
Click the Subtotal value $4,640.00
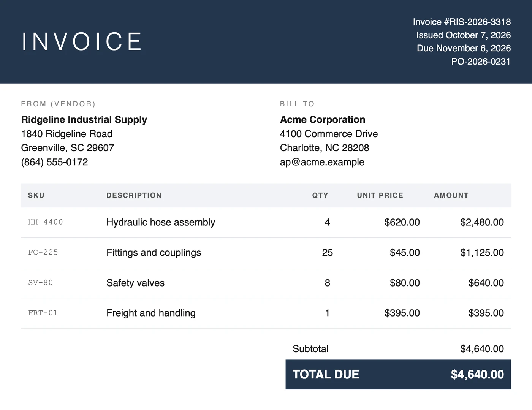click(482, 349)
